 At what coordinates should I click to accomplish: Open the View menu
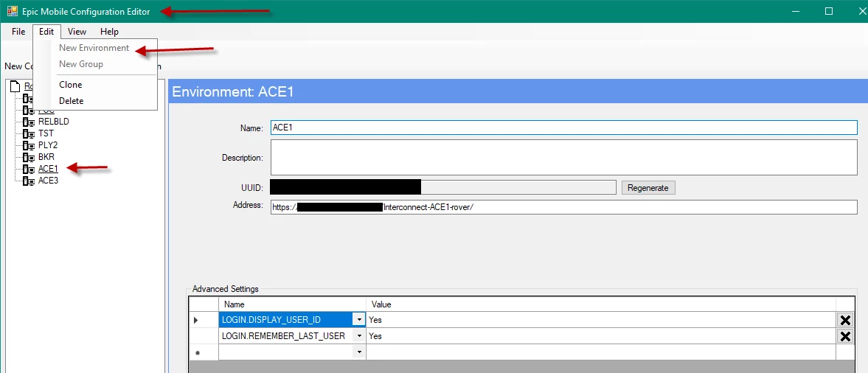(77, 32)
